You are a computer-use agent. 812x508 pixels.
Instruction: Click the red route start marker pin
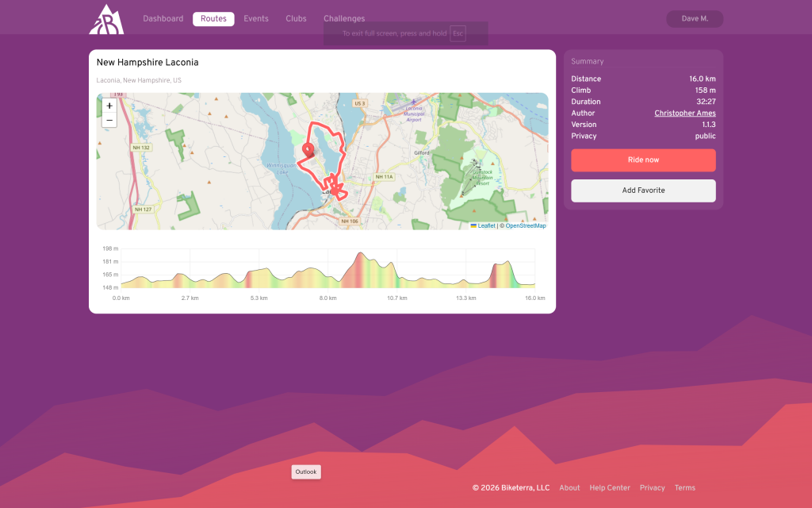308,149
